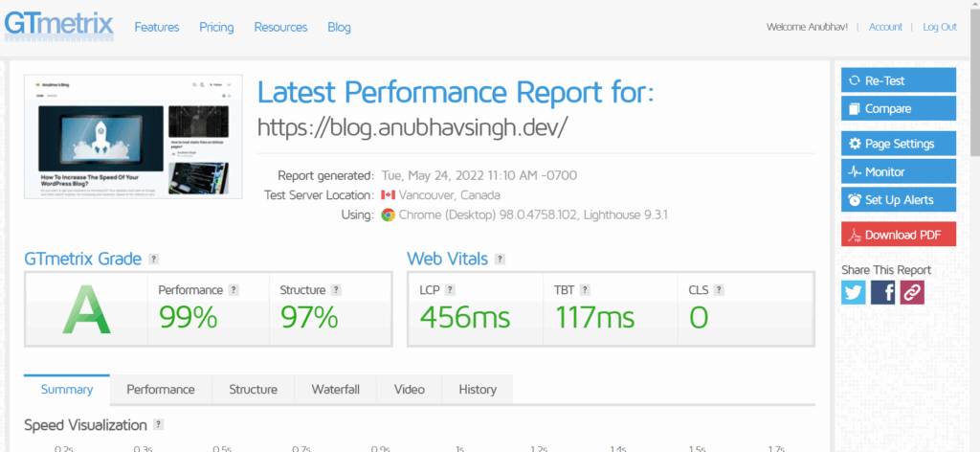Open help icon next to Performance score

(x=234, y=290)
